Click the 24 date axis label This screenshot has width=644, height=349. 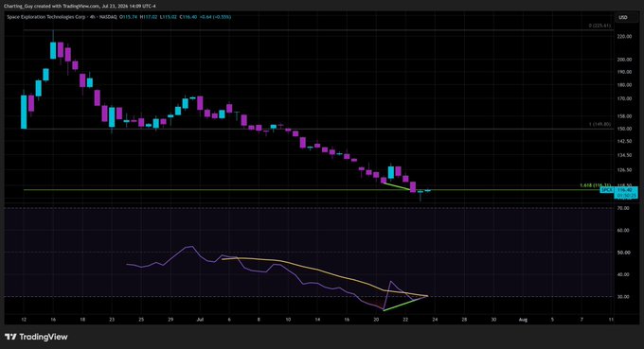(x=435, y=320)
